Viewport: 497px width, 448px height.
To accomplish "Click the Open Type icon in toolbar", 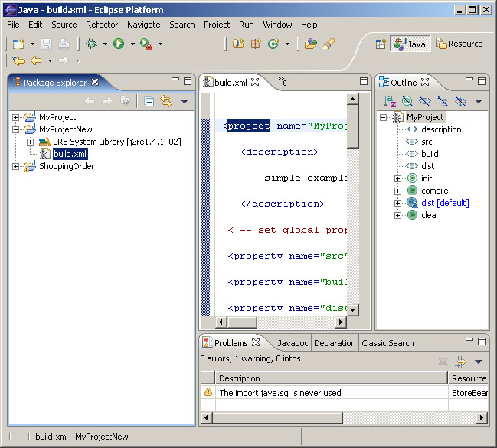I will tap(310, 44).
